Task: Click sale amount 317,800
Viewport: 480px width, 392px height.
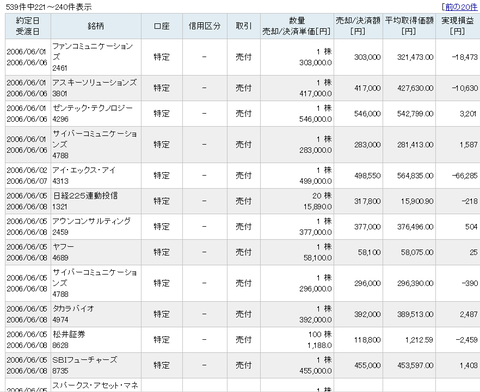Action: click(367, 201)
